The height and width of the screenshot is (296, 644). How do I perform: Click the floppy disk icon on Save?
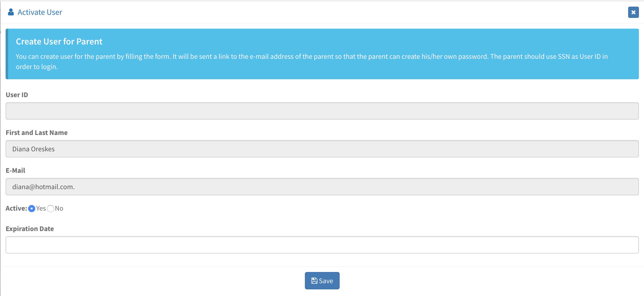point(314,281)
